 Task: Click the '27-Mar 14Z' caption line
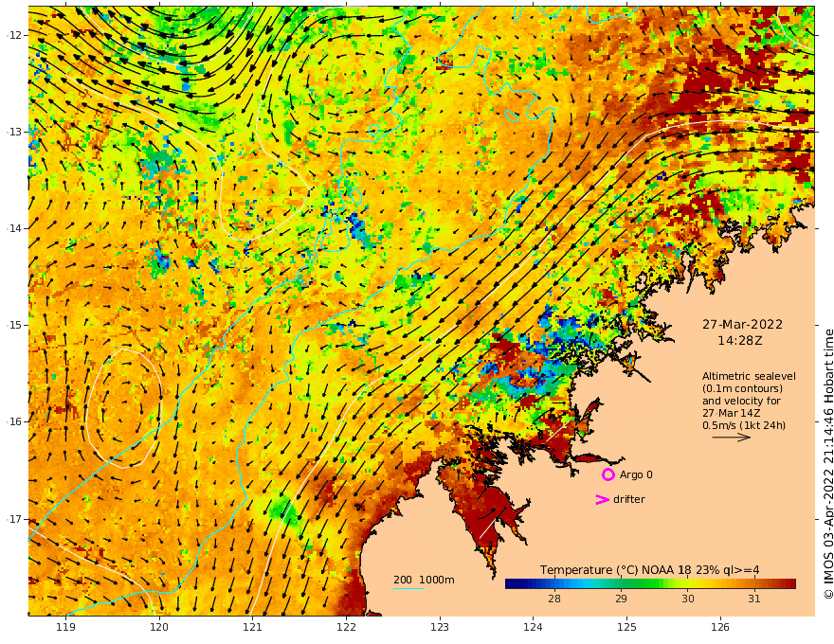[731, 413]
